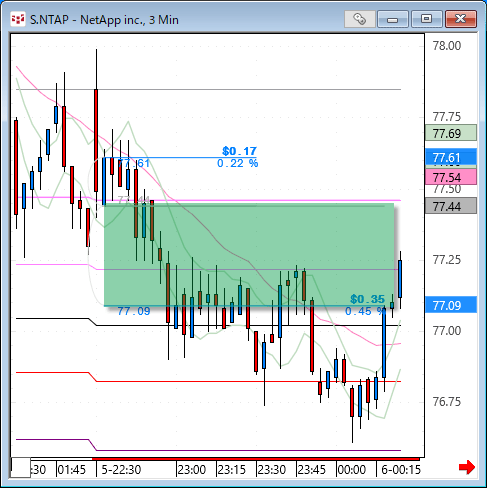The width and height of the screenshot is (487, 488).
Task: Click the 77.00 price axis label
Action: tap(447, 331)
